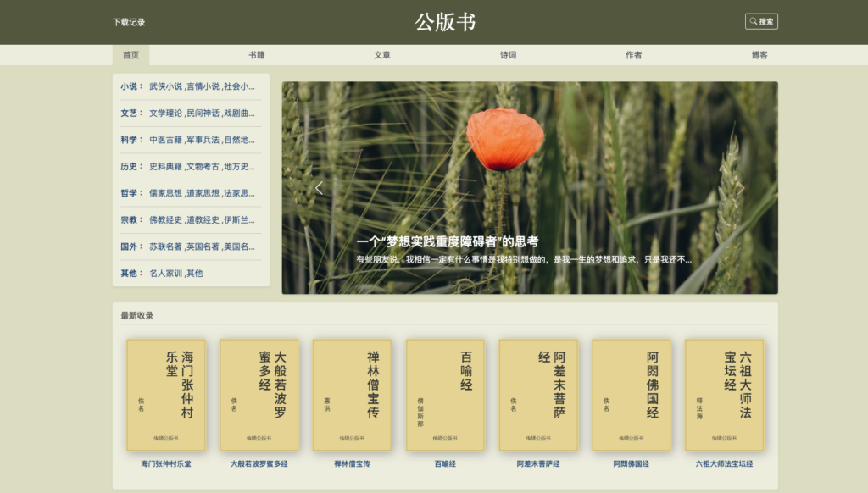Open the 中医古籍 category link
Screen dimensions: 868x493
coord(165,140)
